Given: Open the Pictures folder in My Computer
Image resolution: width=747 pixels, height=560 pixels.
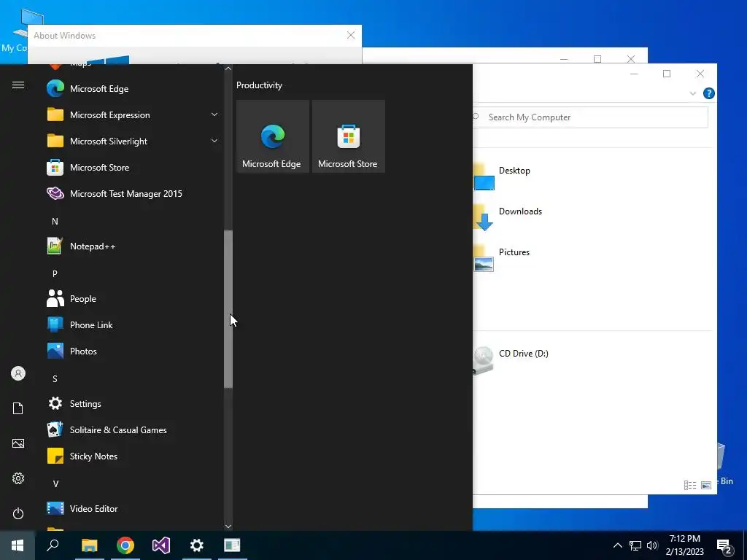Looking at the screenshot, I should tap(502, 257).
